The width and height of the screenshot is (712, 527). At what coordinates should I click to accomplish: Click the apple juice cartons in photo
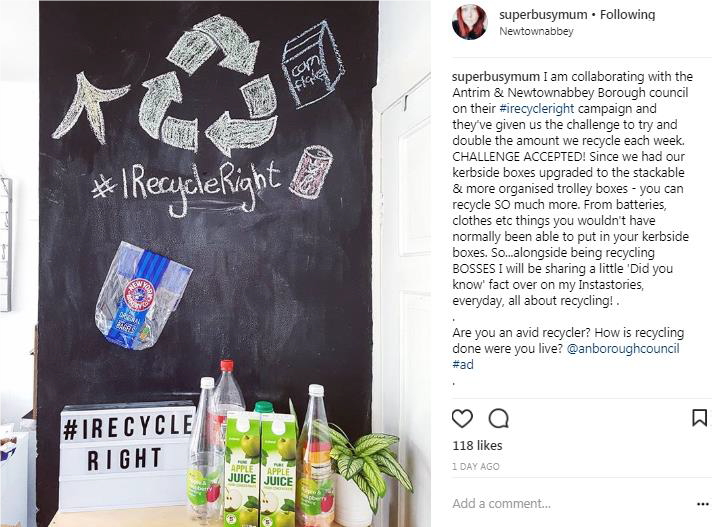click(x=260, y=468)
